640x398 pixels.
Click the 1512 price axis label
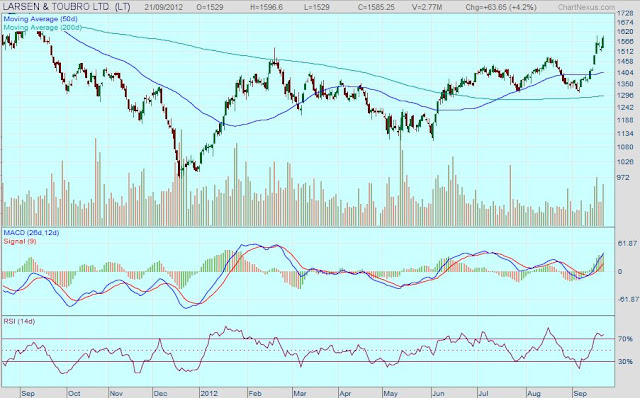tap(625, 51)
